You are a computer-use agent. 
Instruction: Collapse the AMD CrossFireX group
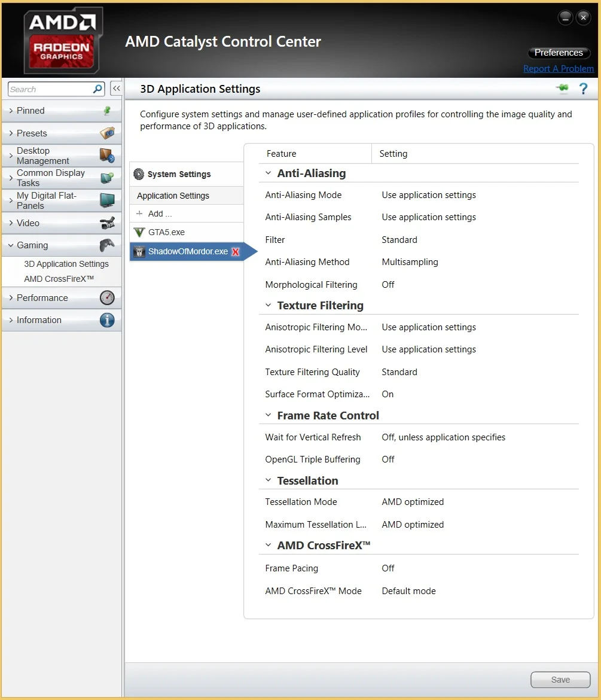coord(268,544)
